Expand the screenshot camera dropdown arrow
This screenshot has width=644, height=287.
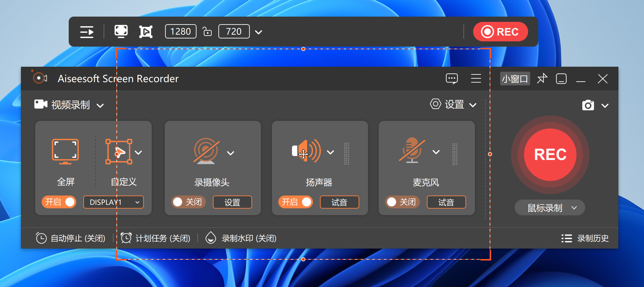click(605, 106)
